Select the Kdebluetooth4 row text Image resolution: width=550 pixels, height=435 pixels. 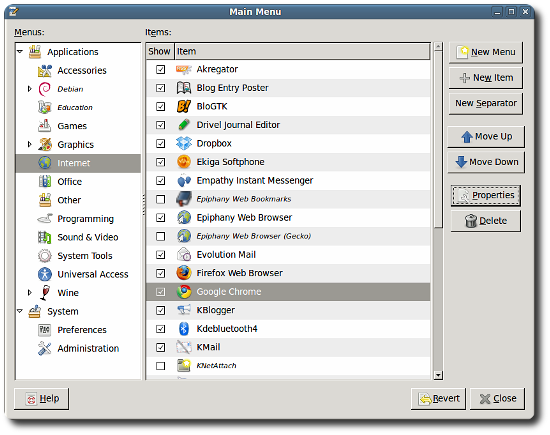click(227, 329)
